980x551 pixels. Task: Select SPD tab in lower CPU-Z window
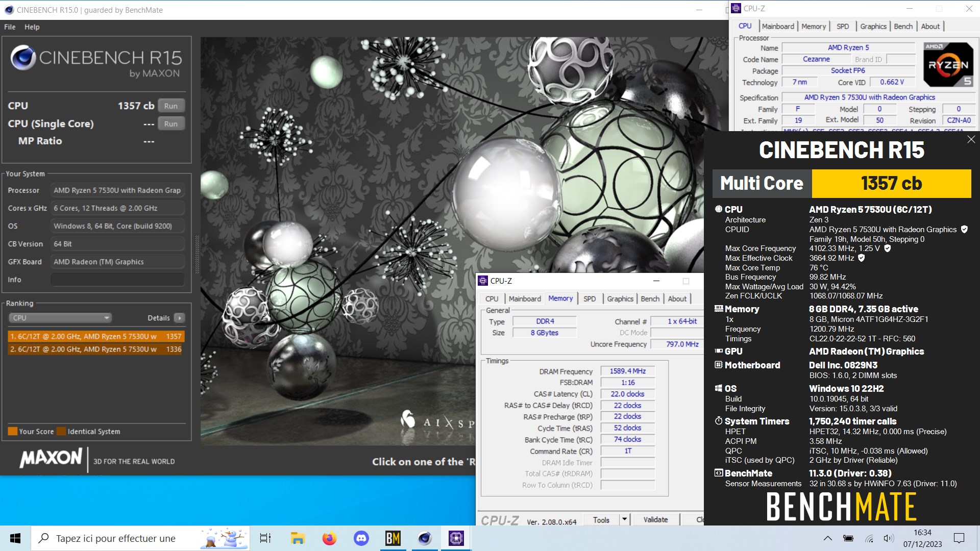pyautogui.click(x=590, y=298)
